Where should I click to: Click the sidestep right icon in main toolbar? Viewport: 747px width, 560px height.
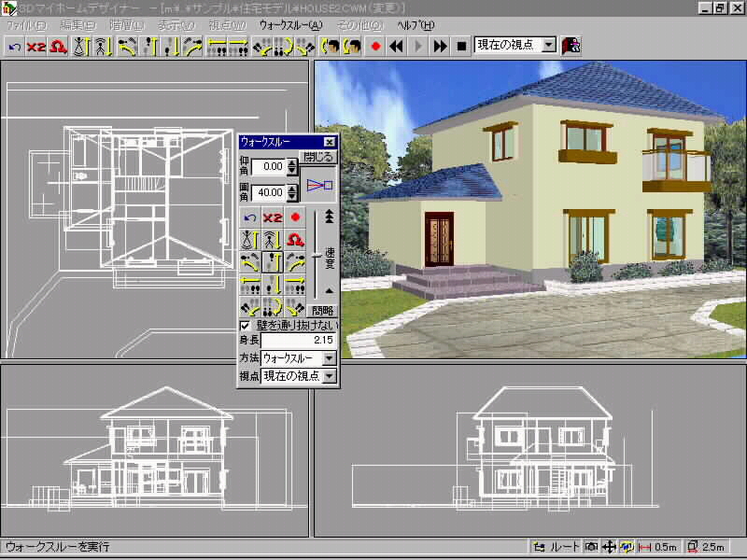click(x=238, y=47)
